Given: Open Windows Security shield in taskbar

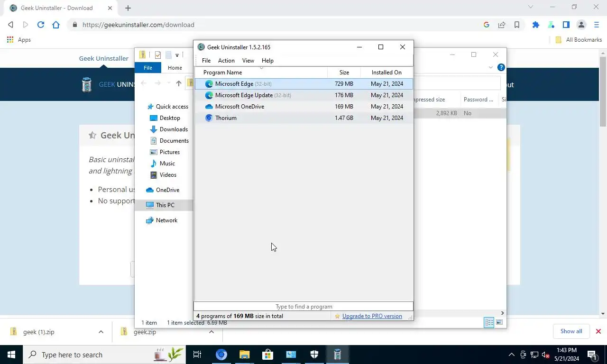Looking at the screenshot, I should [x=314, y=355].
